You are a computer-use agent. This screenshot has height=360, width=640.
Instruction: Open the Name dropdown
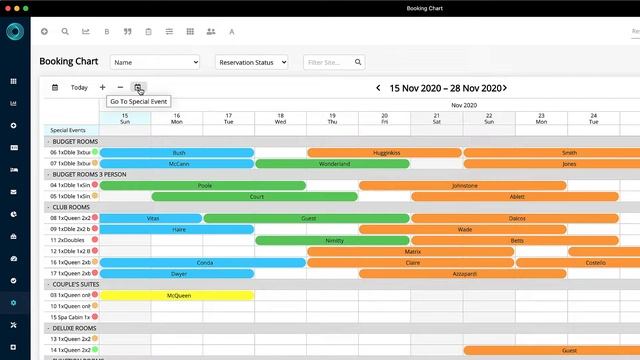[155, 62]
